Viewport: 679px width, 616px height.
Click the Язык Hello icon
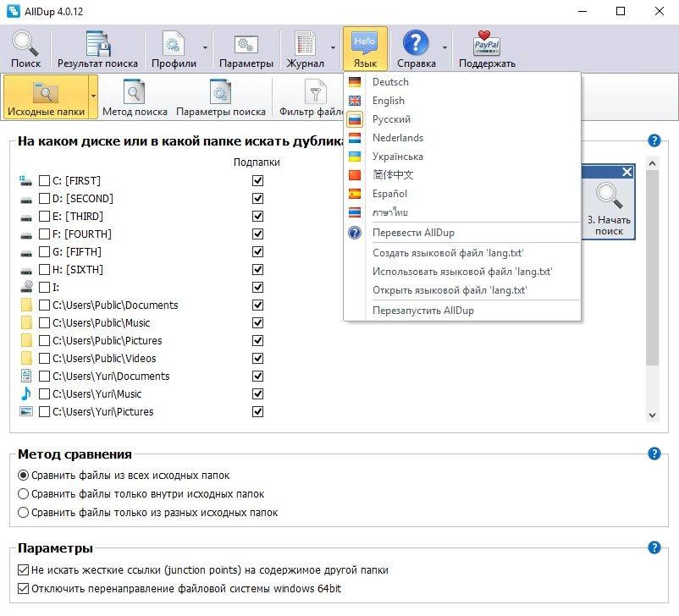365,42
